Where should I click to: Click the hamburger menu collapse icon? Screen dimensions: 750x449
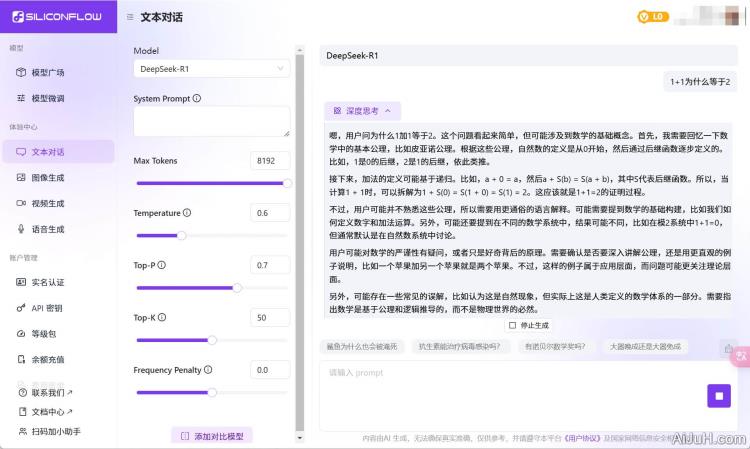[x=131, y=17]
